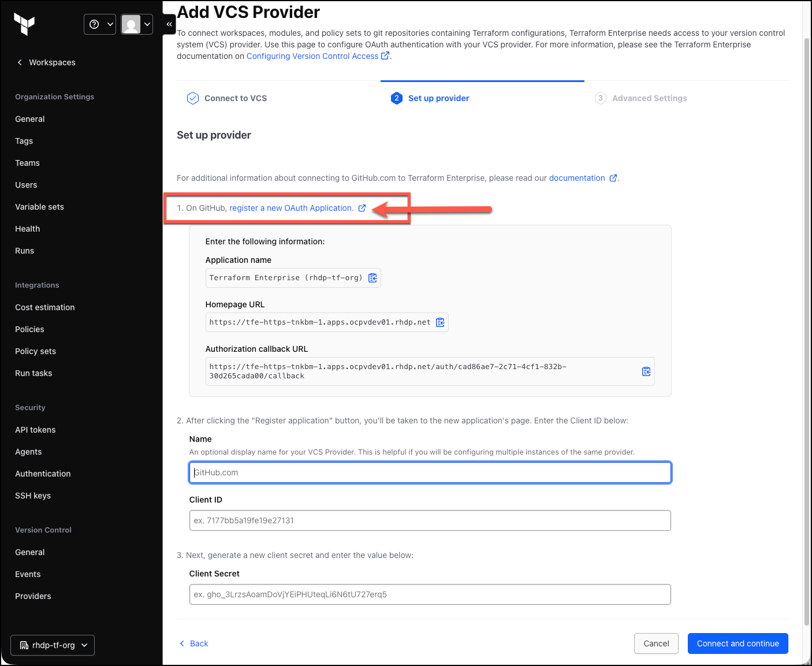
Task: Click into the Client Secret field
Action: click(430, 594)
